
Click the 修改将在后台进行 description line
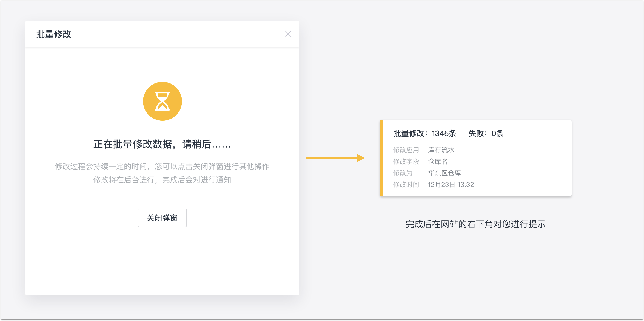coord(162,180)
